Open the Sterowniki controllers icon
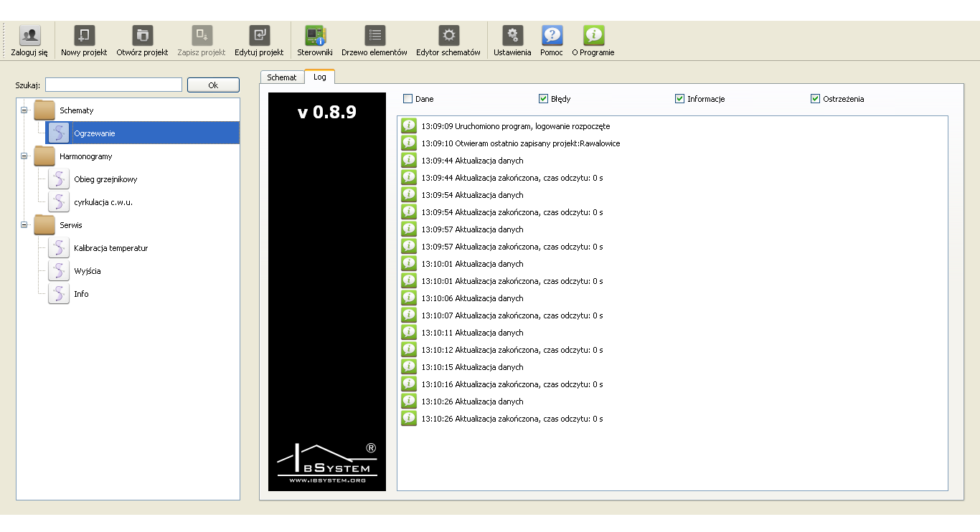Image resolution: width=980 pixels, height=532 pixels. (x=315, y=36)
